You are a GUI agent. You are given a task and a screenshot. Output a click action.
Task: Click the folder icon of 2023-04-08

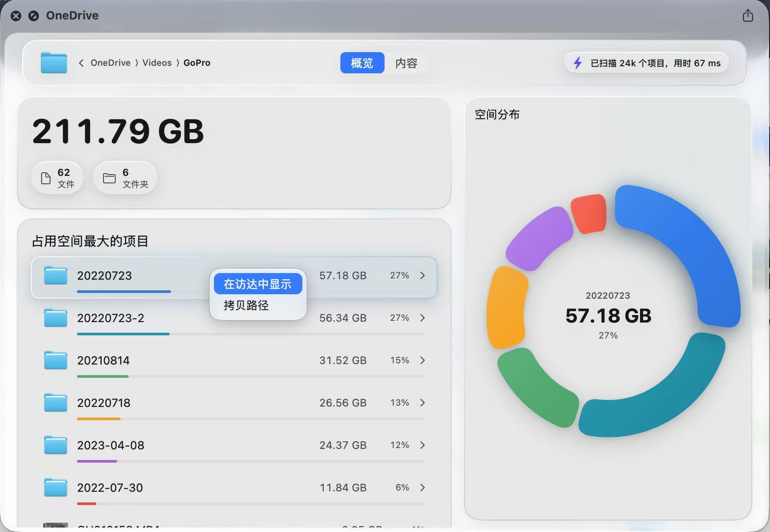[56, 445]
